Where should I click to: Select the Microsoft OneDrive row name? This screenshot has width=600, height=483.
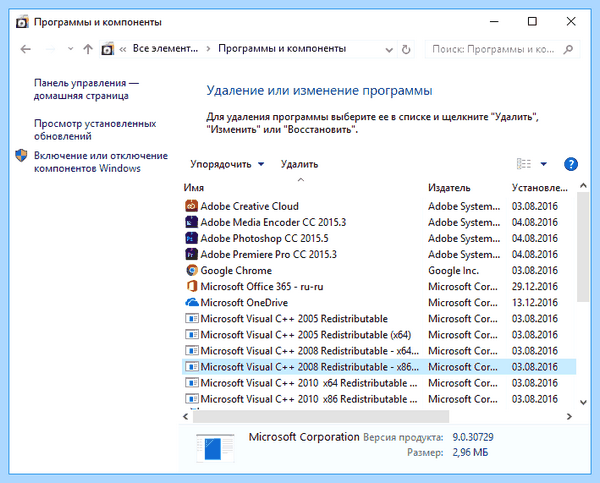pyautogui.click(x=244, y=303)
